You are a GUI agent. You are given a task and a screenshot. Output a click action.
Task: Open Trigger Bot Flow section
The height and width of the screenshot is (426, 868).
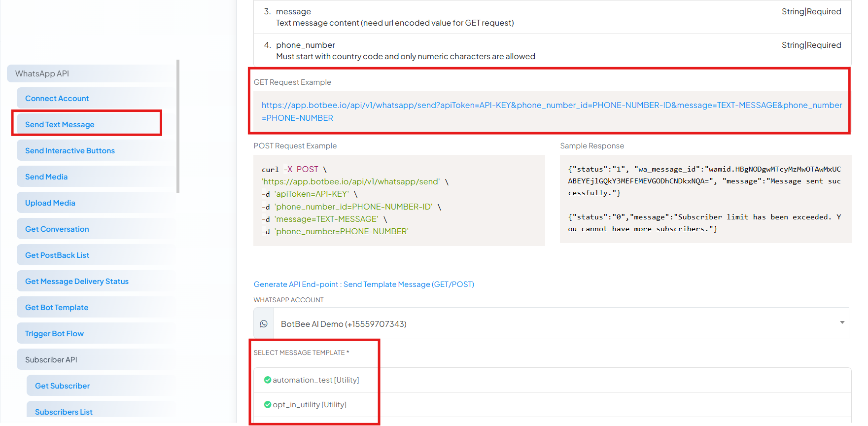(96, 333)
